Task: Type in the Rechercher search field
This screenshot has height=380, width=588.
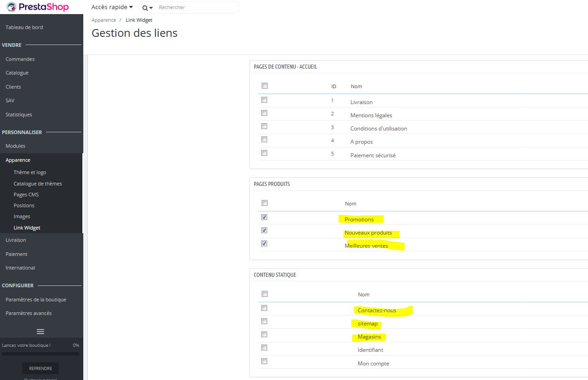Action: pyautogui.click(x=196, y=7)
